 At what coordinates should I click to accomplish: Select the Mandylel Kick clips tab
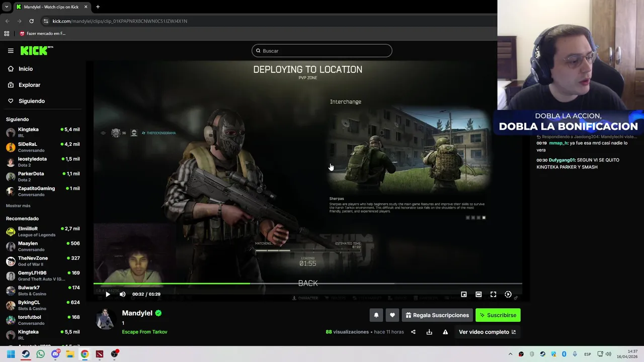tap(51, 7)
